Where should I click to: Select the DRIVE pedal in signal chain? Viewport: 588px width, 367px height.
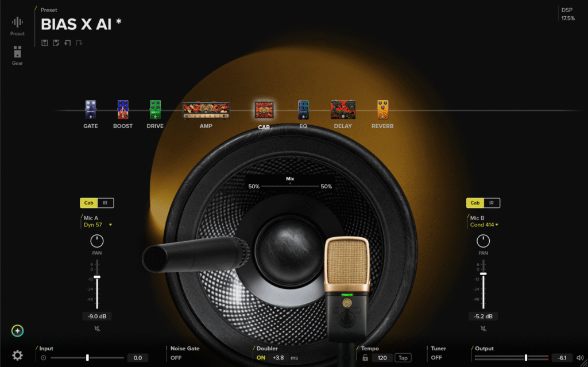(155, 110)
